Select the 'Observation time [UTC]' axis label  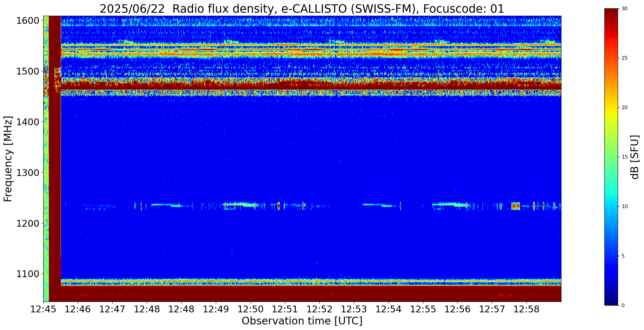coord(302,321)
